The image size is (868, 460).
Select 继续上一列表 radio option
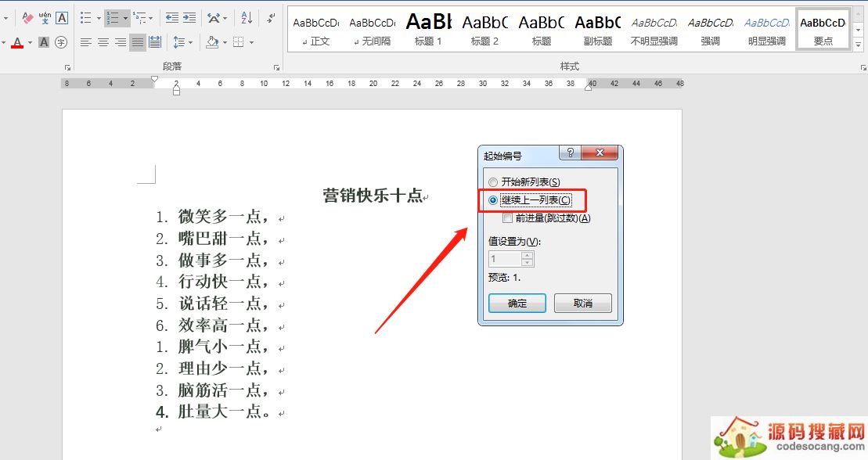pyautogui.click(x=493, y=200)
